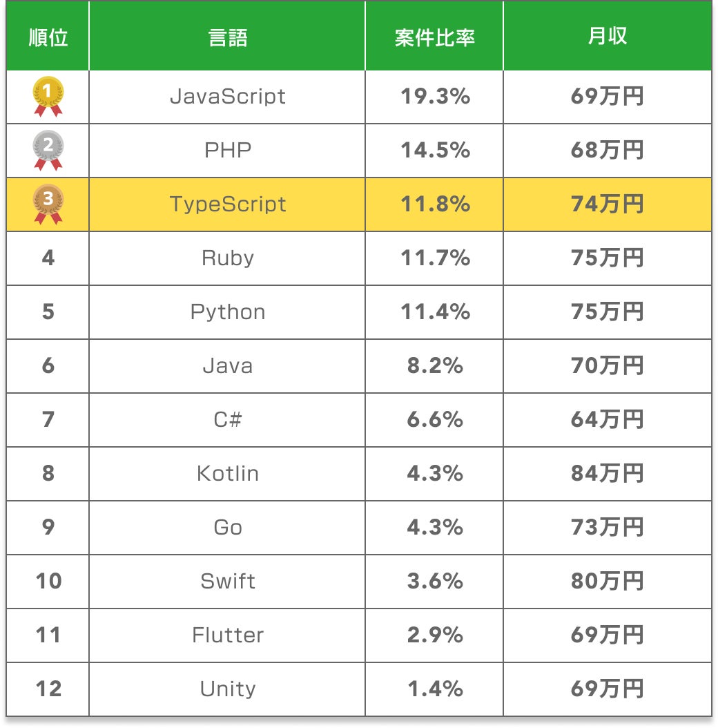Click the 順位 column header
Screen dimensions: 718x728
(x=48, y=37)
